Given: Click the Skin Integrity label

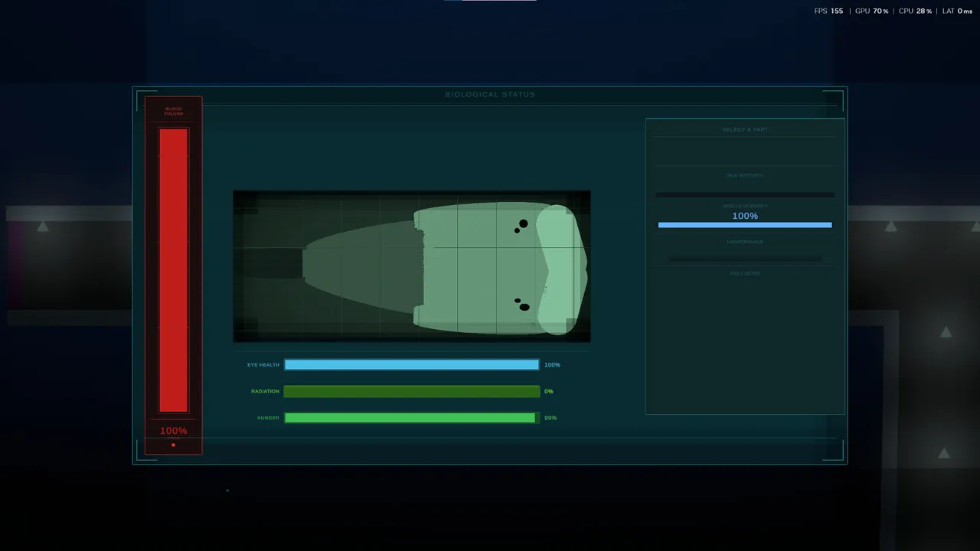Looking at the screenshot, I should pyautogui.click(x=745, y=175).
